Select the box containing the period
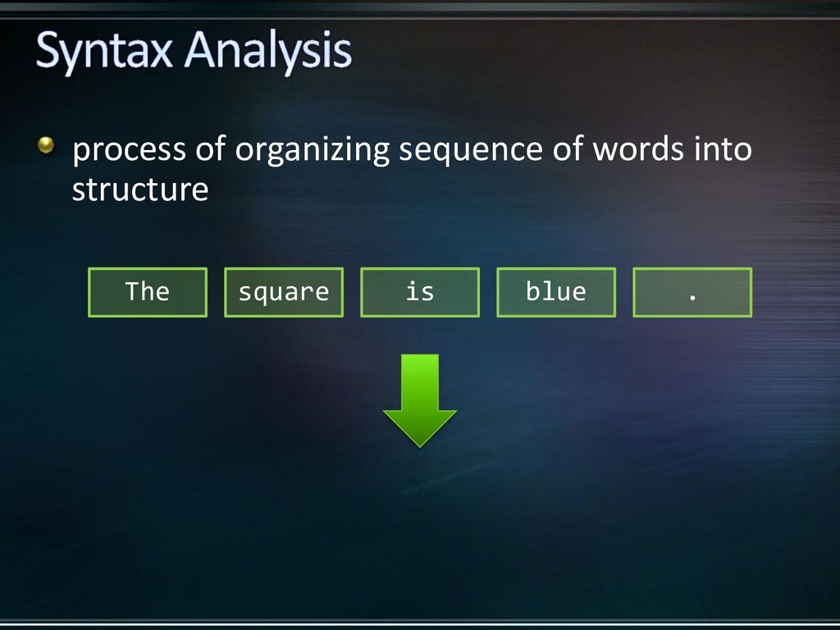The height and width of the screenshot is (630, 840). (692, 292)
